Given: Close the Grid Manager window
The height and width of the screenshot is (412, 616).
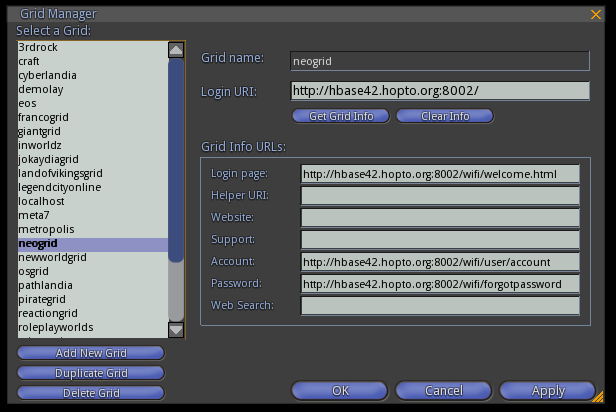Looking at the screenshot, I should pos(597,14).
